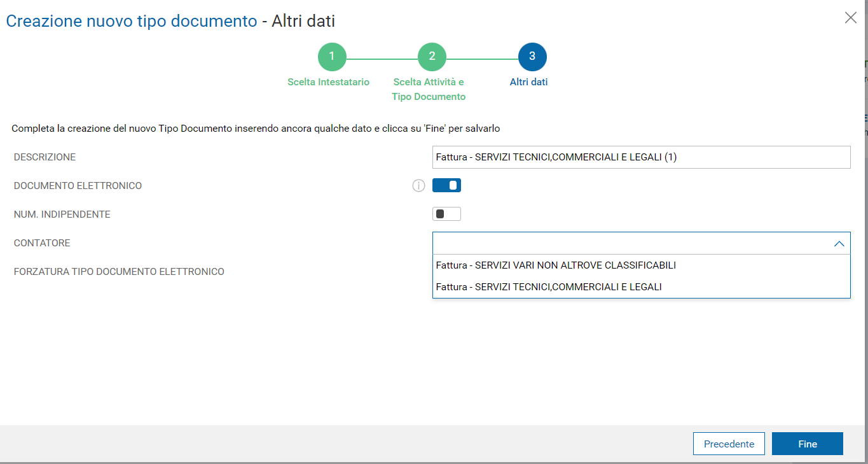
Task: Click the 'Completa la creazione' instruction text
Action: (x=256, y=129)
